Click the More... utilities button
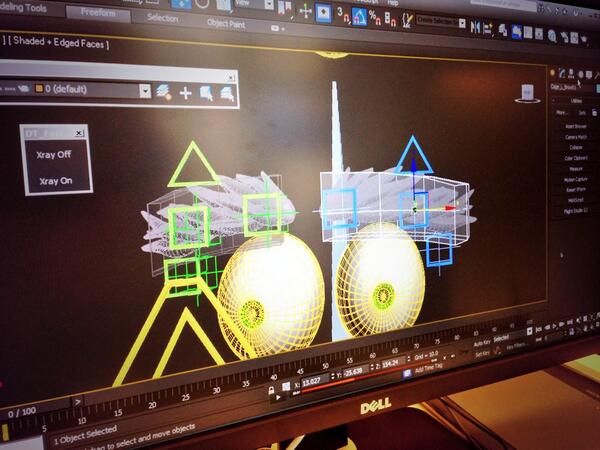Viewport: 600px width, 450px height. click(561, 112)
